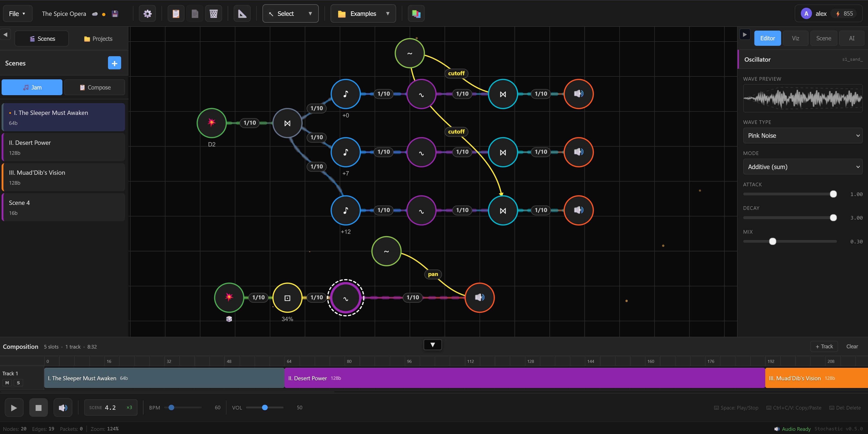868x434 pixels.
Task: Switch to the Viz panel tab
Action: [795, 38]
